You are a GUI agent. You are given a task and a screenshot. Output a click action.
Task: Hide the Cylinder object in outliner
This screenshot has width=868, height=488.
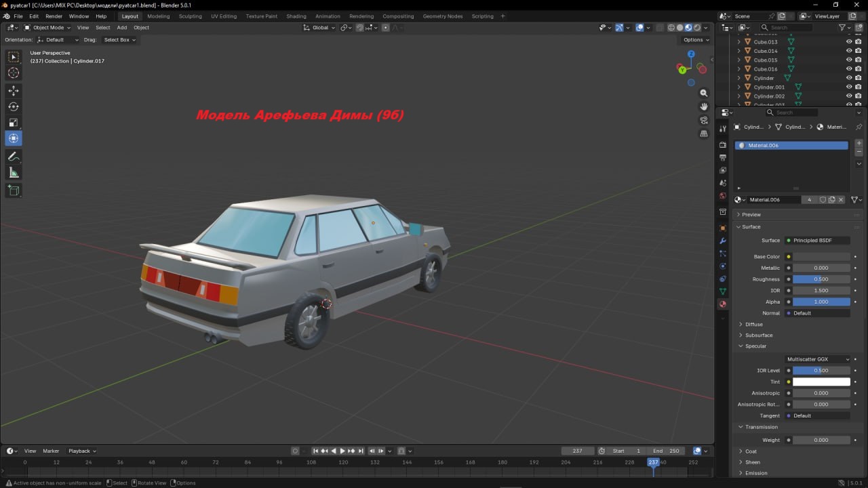click(x=849, y=78)
